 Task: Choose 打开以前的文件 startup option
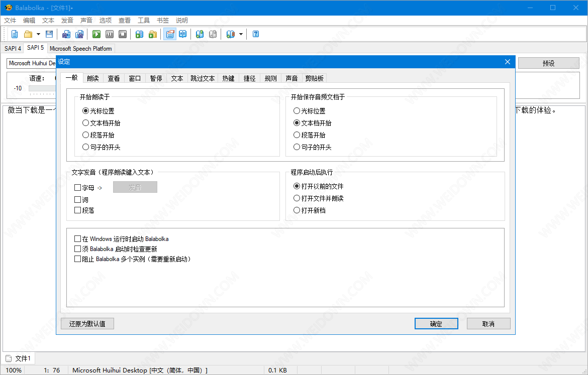pyautogui.click(x=319, y=186)
